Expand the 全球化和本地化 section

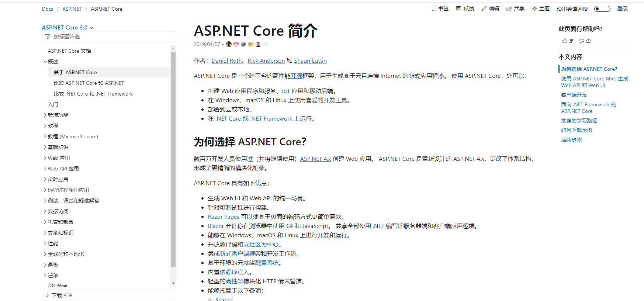[x=45, y=254]
